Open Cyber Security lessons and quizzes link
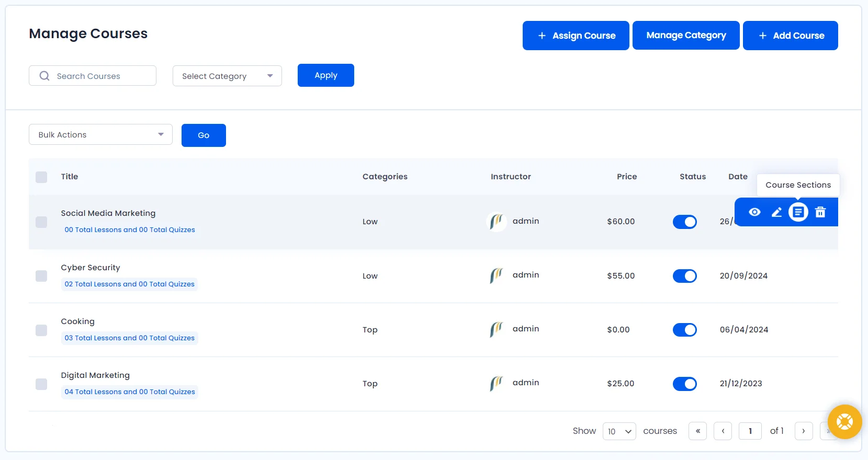Screen dimensions: 868x460 [129, 284]
